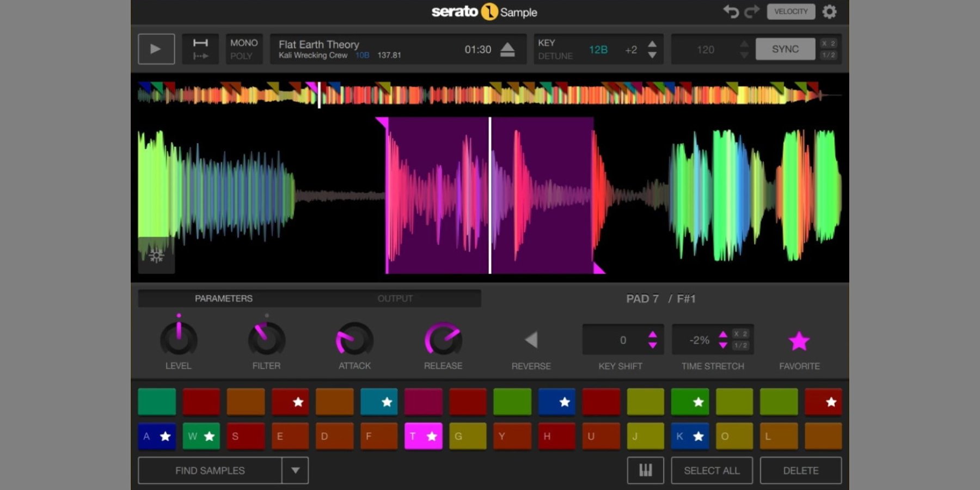Toggle the FAVORITE star
The height and width of the screenshot is (490, 980).
799,341
